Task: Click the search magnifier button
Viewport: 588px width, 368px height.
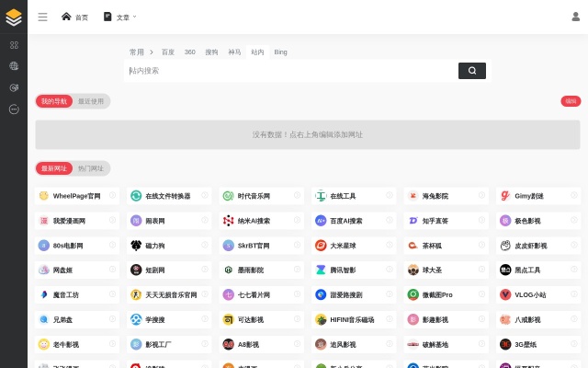Action: pos(471,71)
